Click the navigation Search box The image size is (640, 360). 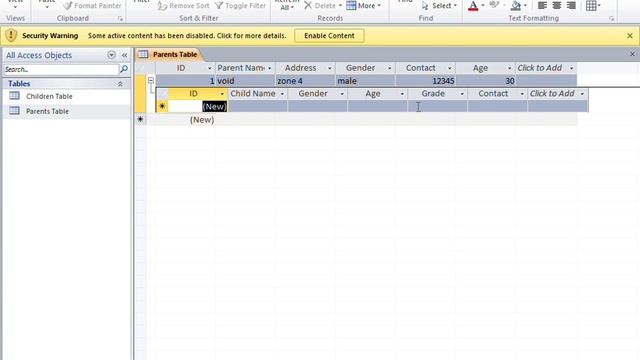(61, 69)
